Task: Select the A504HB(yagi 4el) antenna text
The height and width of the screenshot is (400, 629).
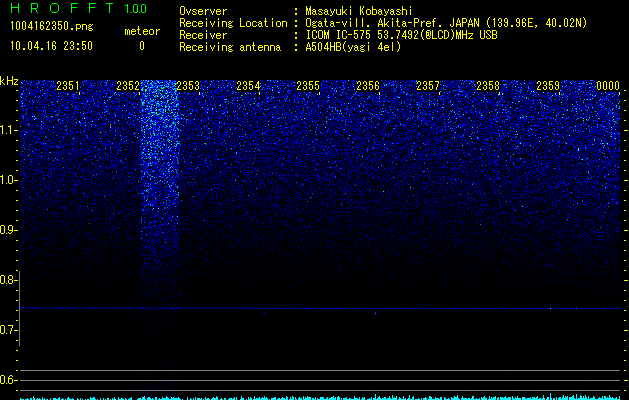Action: coord(353,47)
